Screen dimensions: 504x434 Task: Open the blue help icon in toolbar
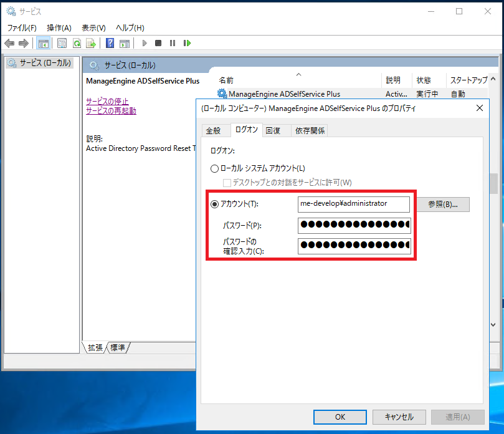(x=110, y=43)
